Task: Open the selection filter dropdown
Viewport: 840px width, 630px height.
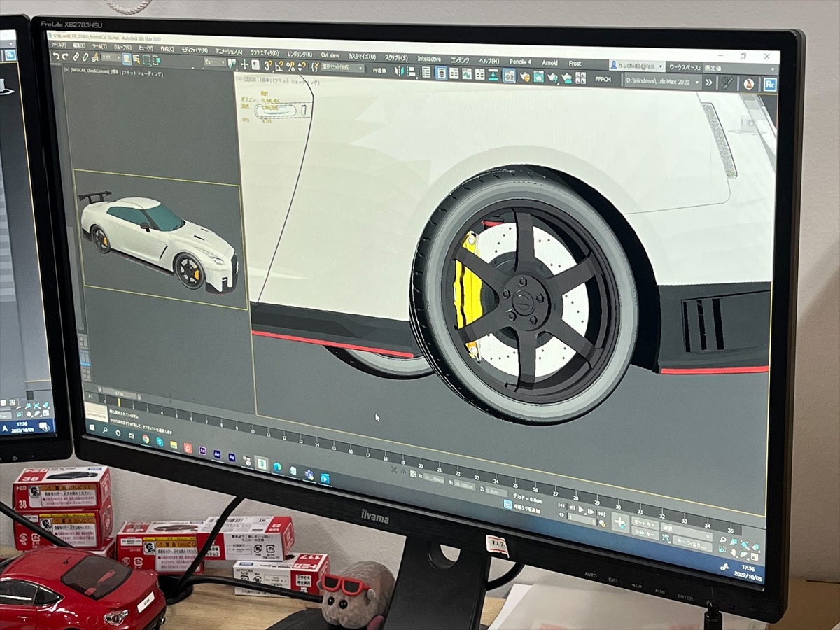Action: point(111,58)
